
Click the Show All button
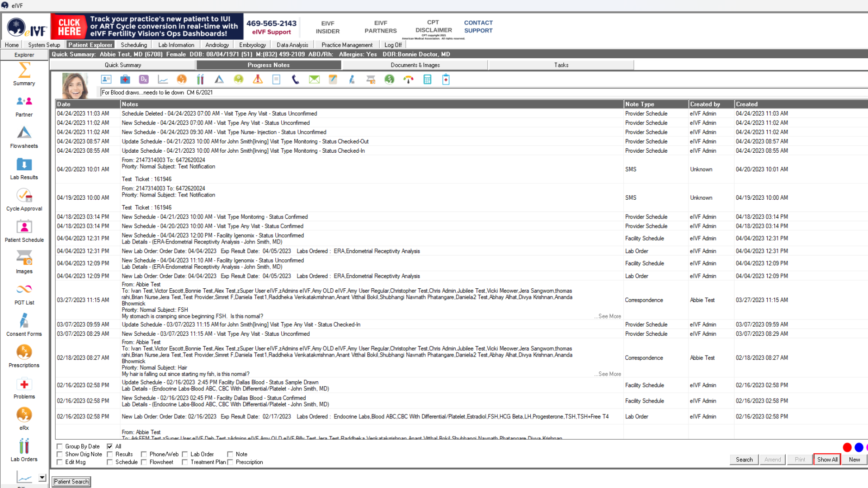(827, 460)
